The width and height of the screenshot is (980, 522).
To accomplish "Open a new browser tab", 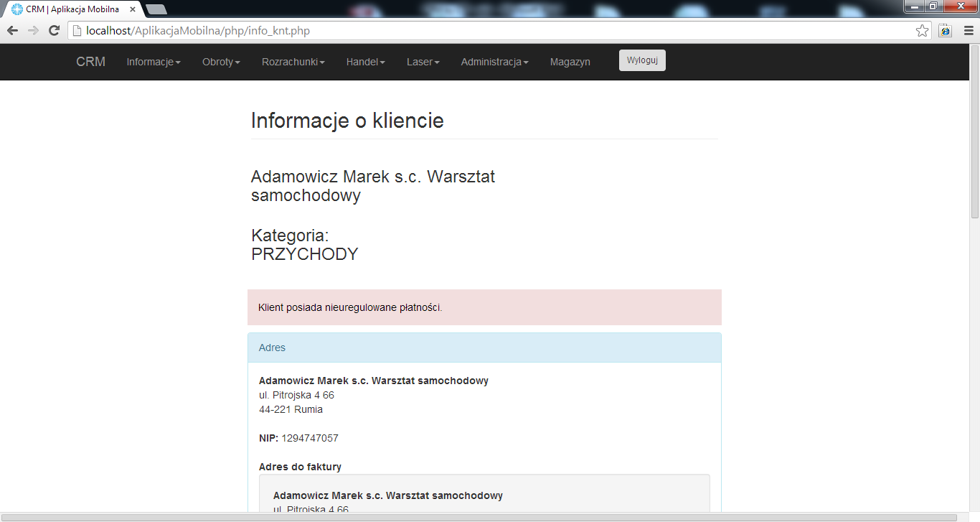I will pos(156,9).
